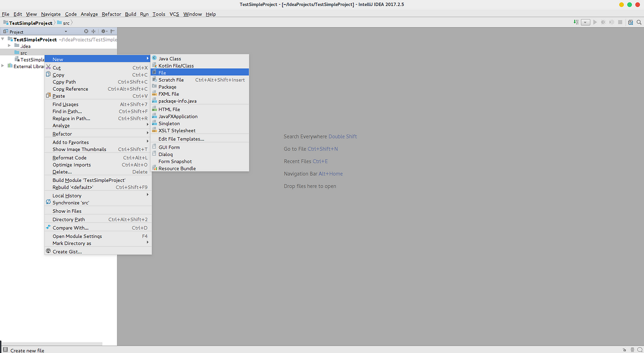Click the Run with Coverage icon
This screenshot has height=353, width=644.
click(611, 22)
